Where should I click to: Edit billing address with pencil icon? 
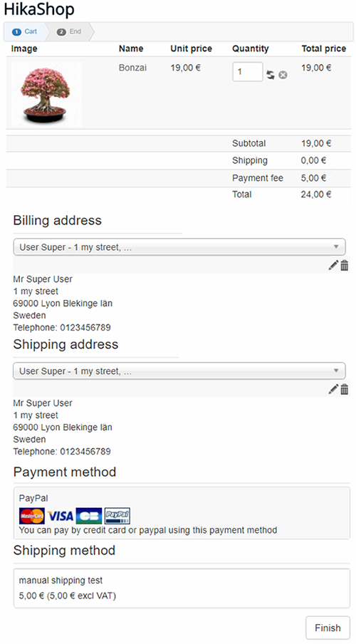(333, 265)
